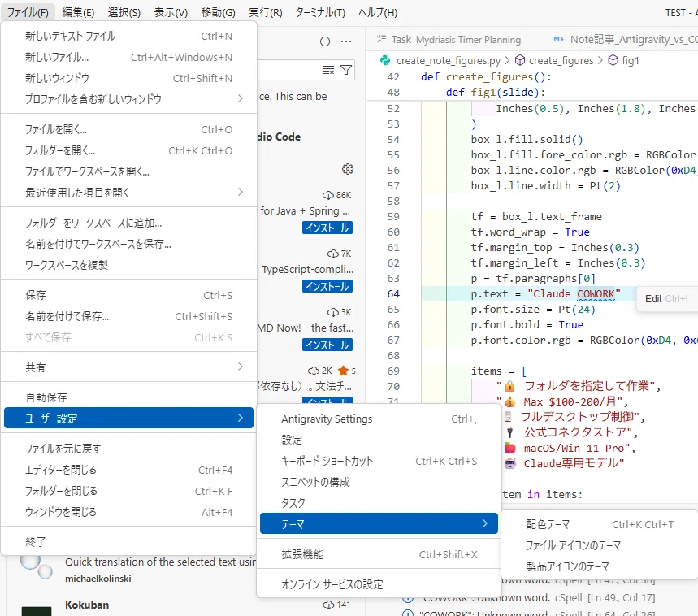Select フォルダーをワークスペースに追加... entry
The height and width of the screenshot is (616, 698).
click(128, 223)
